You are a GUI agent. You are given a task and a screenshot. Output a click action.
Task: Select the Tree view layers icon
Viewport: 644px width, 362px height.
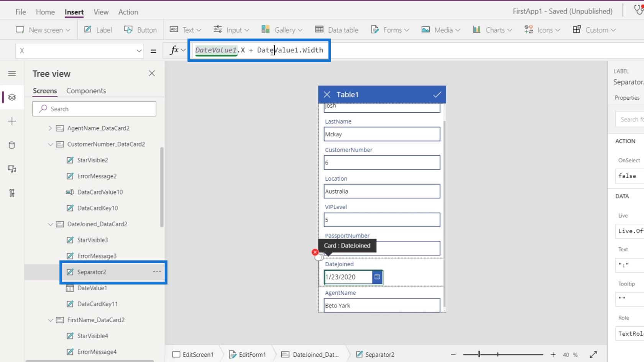pyautogui.click(x=12, y=97)
